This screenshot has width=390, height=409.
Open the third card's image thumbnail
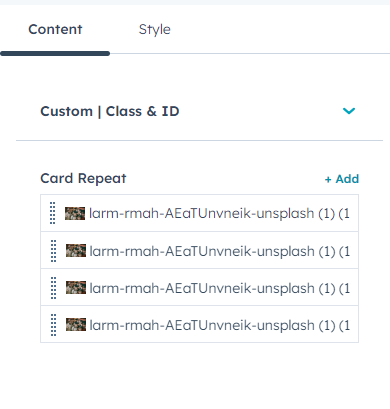pos(76,288)
